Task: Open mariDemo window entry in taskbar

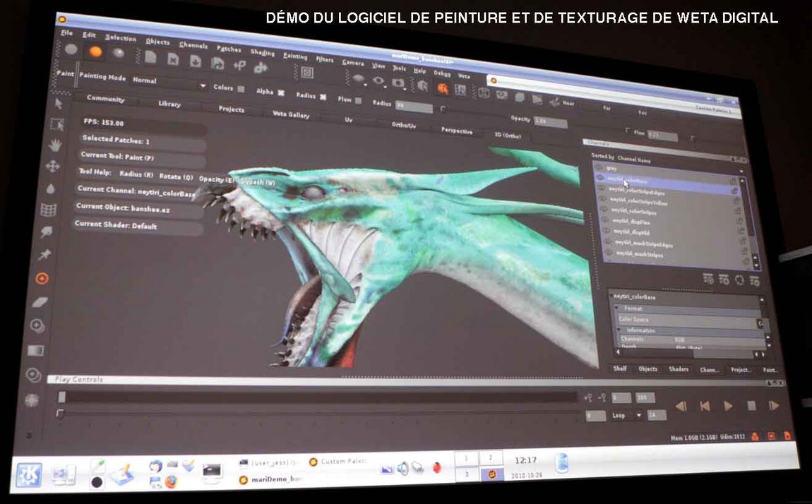Action: (x=270, y=480)
